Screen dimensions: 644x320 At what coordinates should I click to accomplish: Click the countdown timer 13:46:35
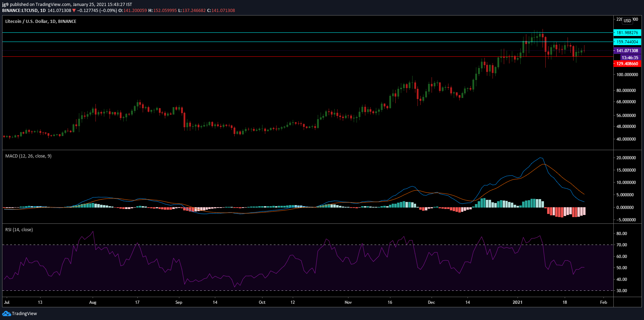click(630, 58)
